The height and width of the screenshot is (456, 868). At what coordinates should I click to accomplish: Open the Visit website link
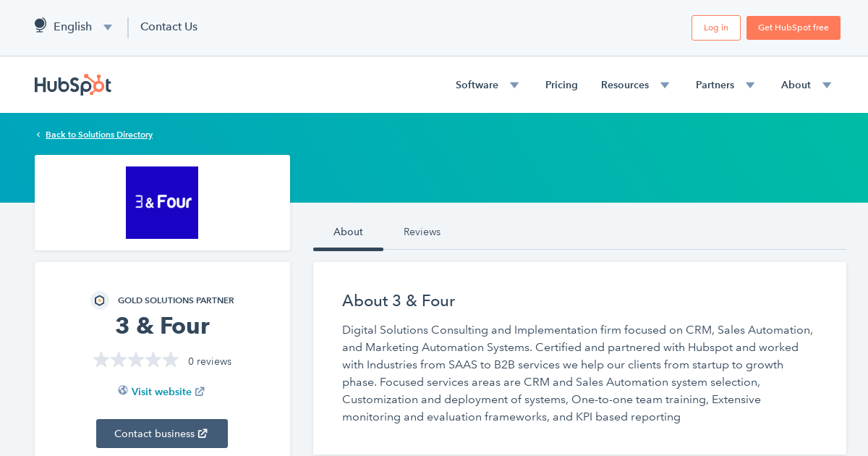[x=161, y=392]
